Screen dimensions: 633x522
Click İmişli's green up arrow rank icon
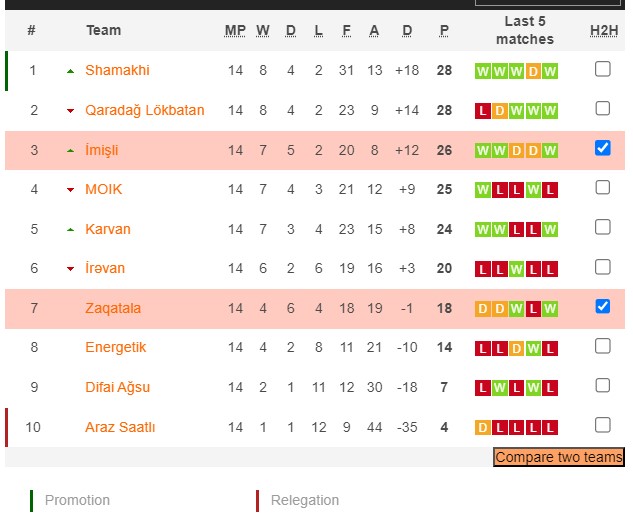[70, 151]
